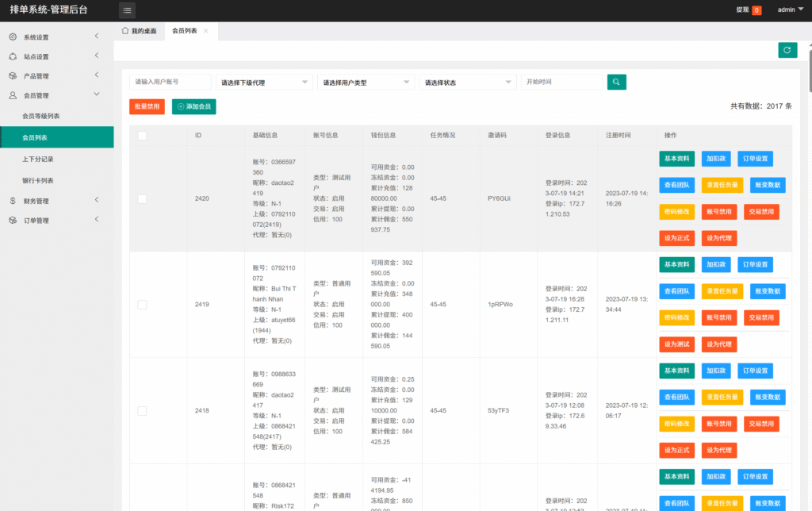The height and width of the screenshot is (511, 812).
Task: Click the 产品管理 sidebar icon
Action: pyautogui.click(x=13, y=76)
